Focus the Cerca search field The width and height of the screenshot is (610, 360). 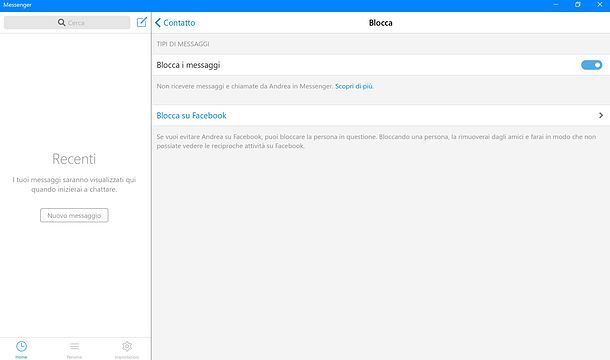coord(67,23)
